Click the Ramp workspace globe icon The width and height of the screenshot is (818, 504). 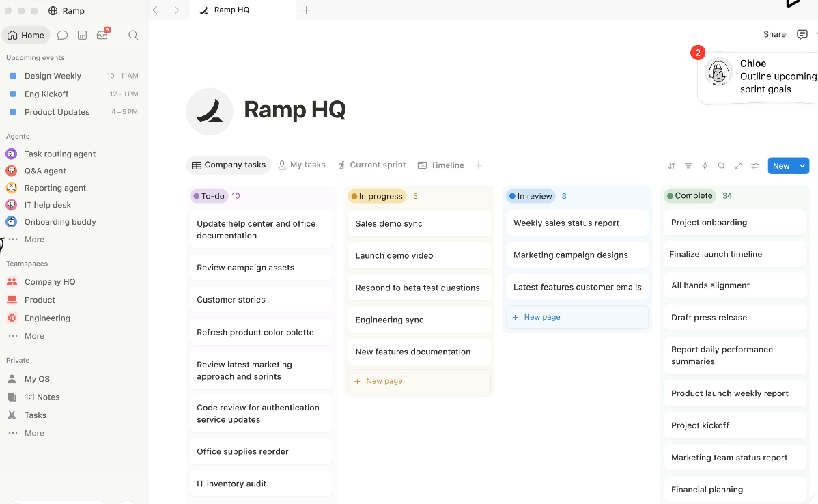[x=53, y=10]
